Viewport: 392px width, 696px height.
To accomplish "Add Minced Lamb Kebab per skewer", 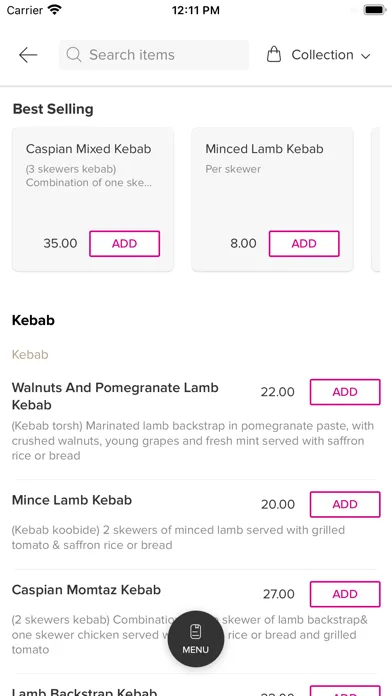I will pyautogui.click(x=304, y=244).
